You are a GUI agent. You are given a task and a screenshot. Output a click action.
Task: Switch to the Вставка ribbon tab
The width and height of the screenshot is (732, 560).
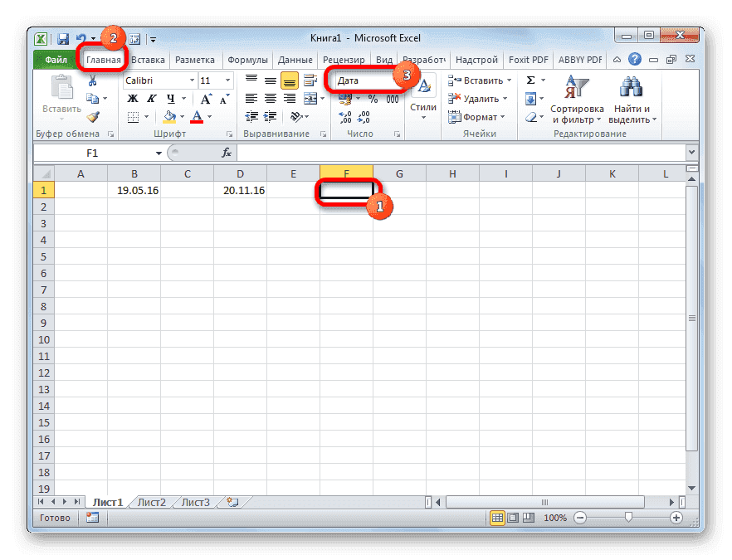coord(147,59)
